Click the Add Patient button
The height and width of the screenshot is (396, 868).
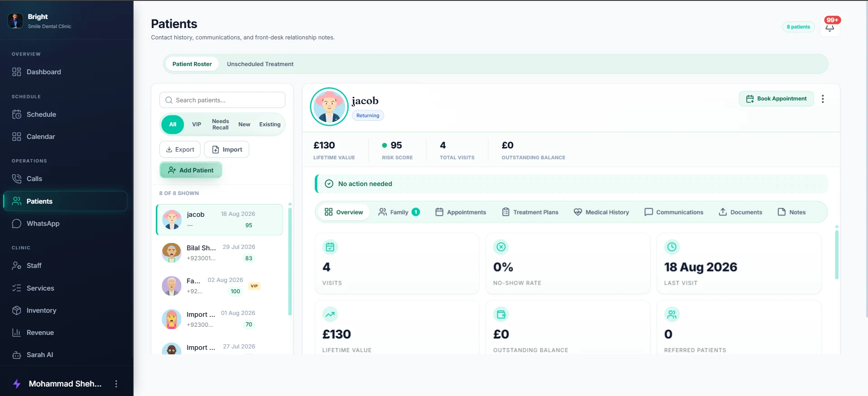(x=191, y=170)
